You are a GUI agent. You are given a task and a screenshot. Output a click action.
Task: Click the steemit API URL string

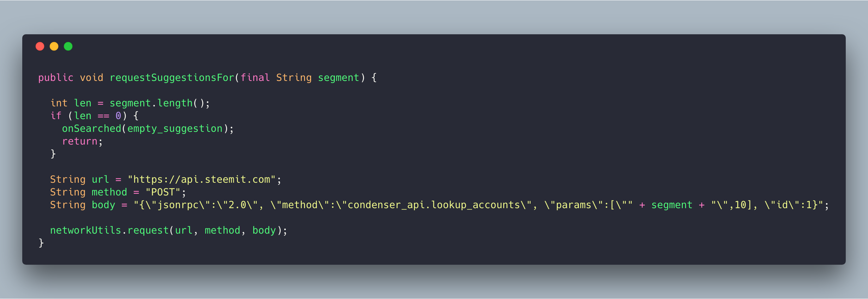[202, 180]
